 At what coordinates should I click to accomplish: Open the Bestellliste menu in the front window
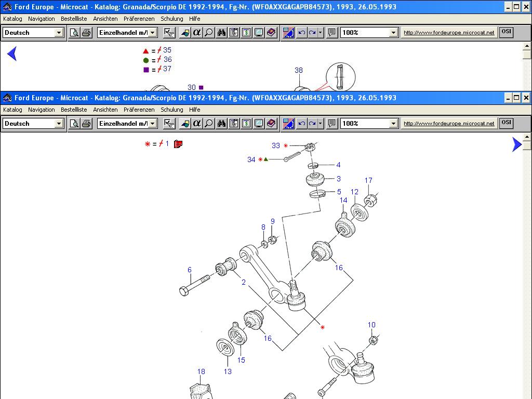click(x=74, y=110)
